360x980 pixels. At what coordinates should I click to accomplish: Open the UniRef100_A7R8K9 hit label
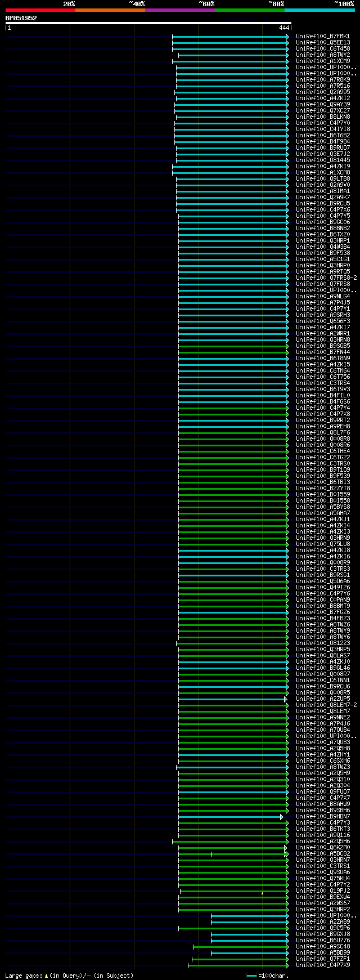pyautogui.click(x=323, y=80)
